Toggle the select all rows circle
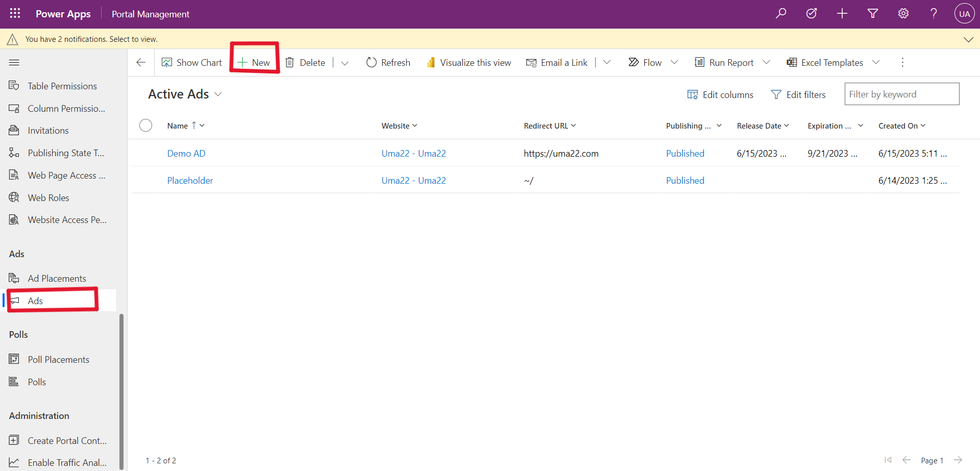Image resolution: width=980 pixels, height=471 pixels. click(145, 125)
